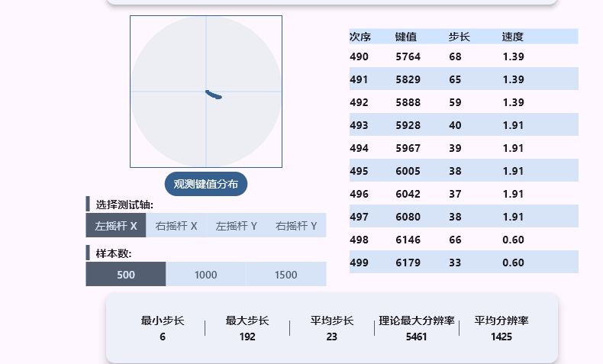The width and height of the screenshot is (603, 364).
Task: Select 左摇杆 Y test axis
Action: [236, 226]
